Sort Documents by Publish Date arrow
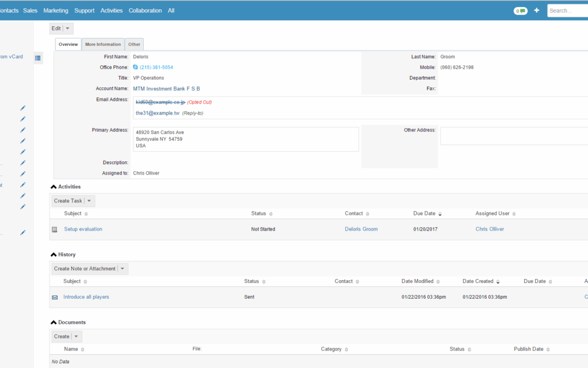 click(x=548, y=349)
